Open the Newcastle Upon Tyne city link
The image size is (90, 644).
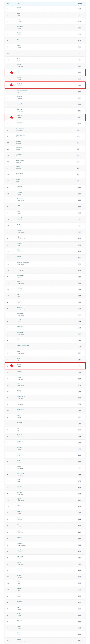point(23,263)
